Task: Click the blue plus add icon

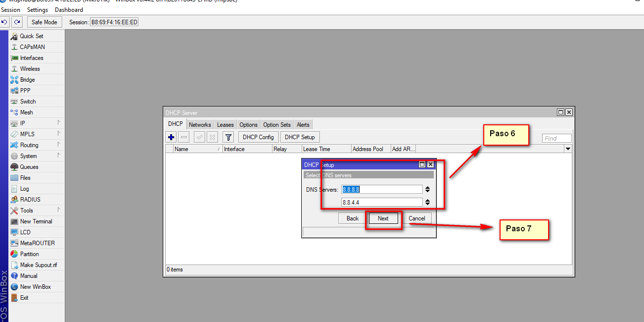Action: [171, 137]
